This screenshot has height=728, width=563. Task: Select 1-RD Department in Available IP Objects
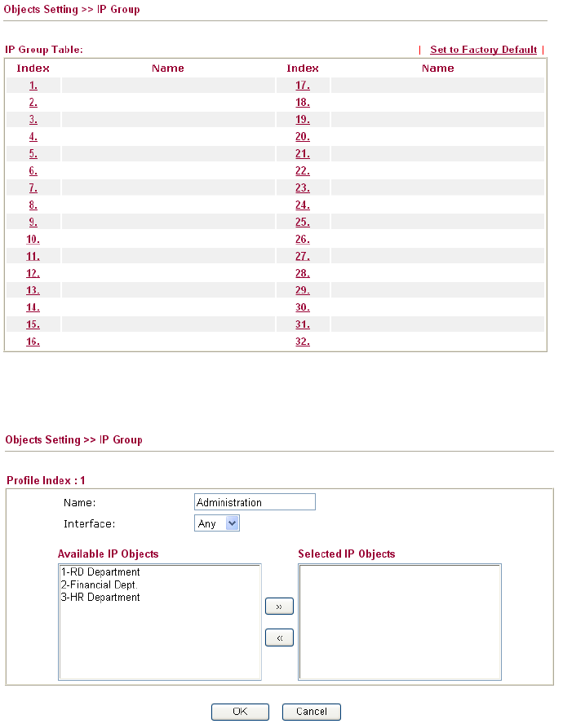pyautogui.click(x=100, y=572)
